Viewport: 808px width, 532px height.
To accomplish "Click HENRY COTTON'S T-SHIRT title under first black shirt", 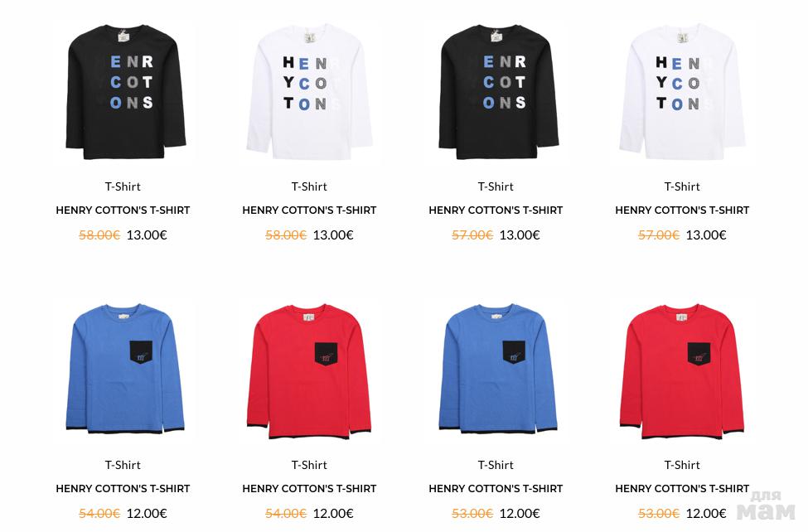I will (123, 210).
